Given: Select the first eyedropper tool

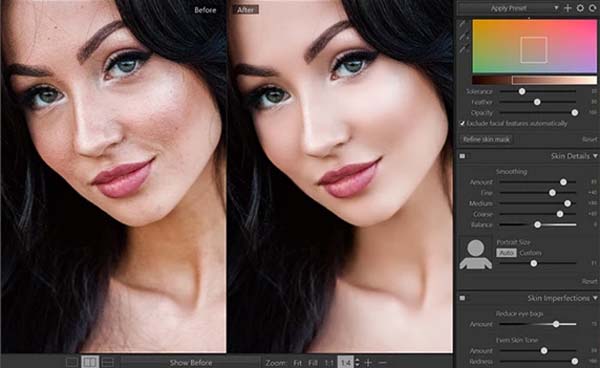Looking at the screenshot, I should click(463, 24).
